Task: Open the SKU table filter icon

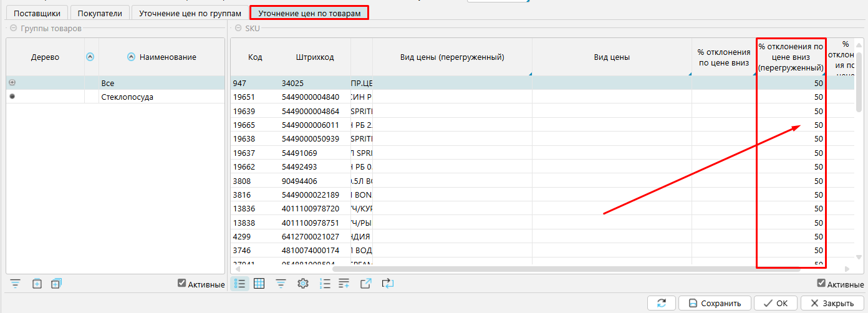Action: 281,284
